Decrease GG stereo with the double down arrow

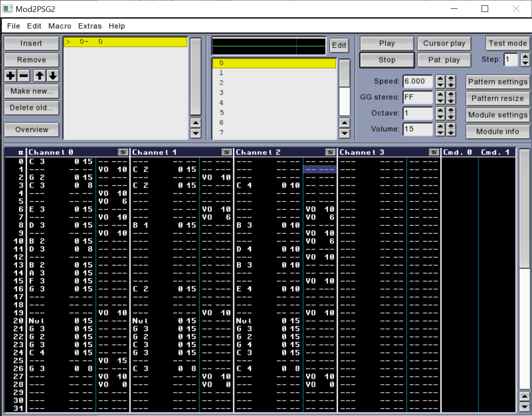[451, 100]
